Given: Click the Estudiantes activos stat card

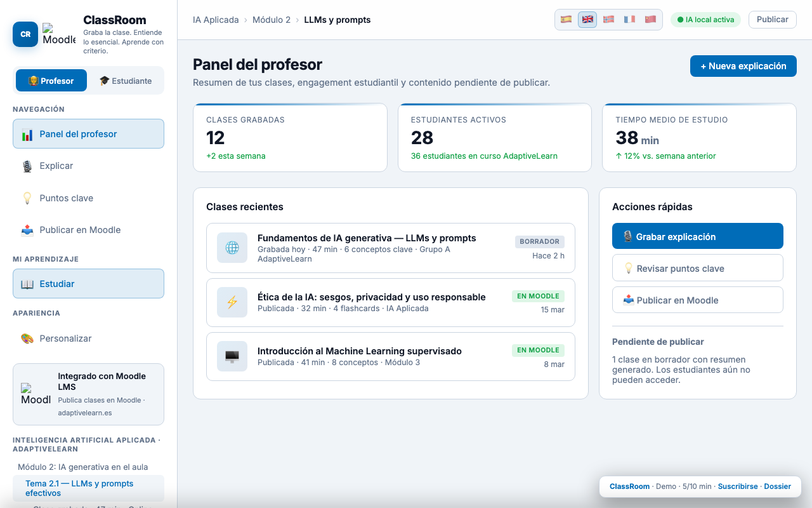Looking at the screenshot, I should (x=495, y=137).
